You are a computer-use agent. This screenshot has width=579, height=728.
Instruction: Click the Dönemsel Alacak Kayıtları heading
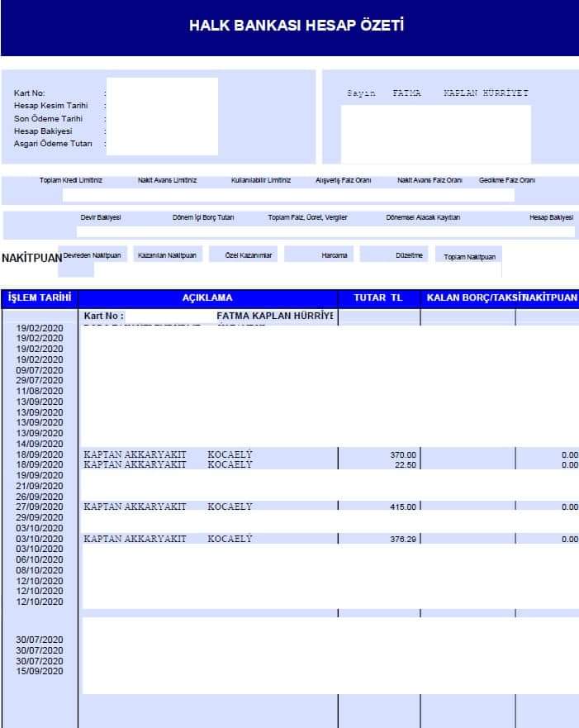coord(423,217)
